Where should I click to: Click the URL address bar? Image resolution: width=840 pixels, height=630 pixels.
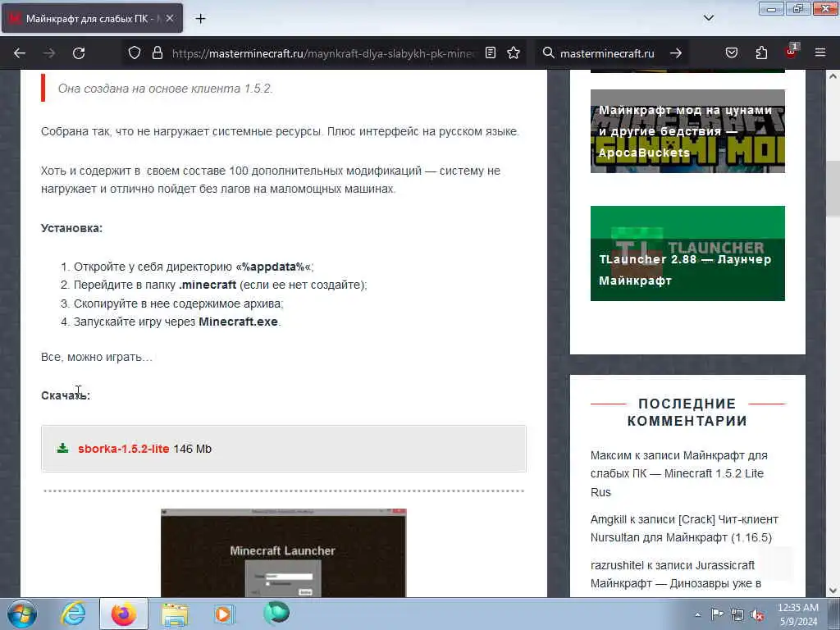(323, 53)
